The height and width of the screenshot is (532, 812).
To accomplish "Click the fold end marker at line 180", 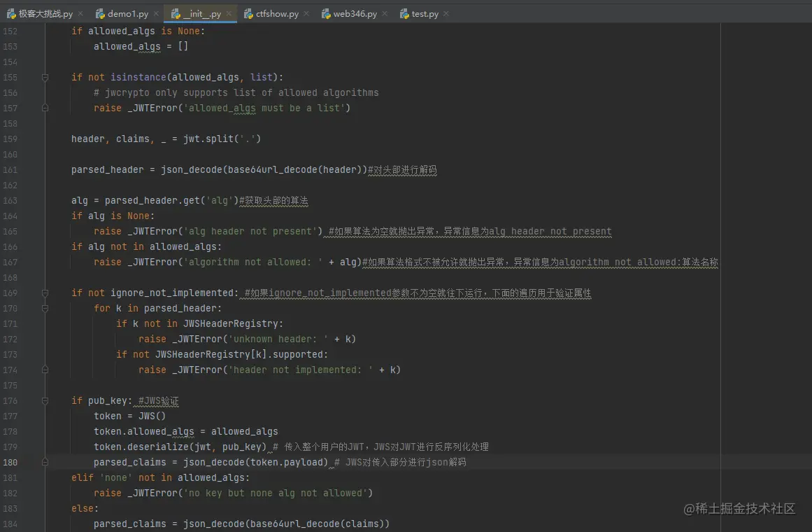I will (45, 462).
